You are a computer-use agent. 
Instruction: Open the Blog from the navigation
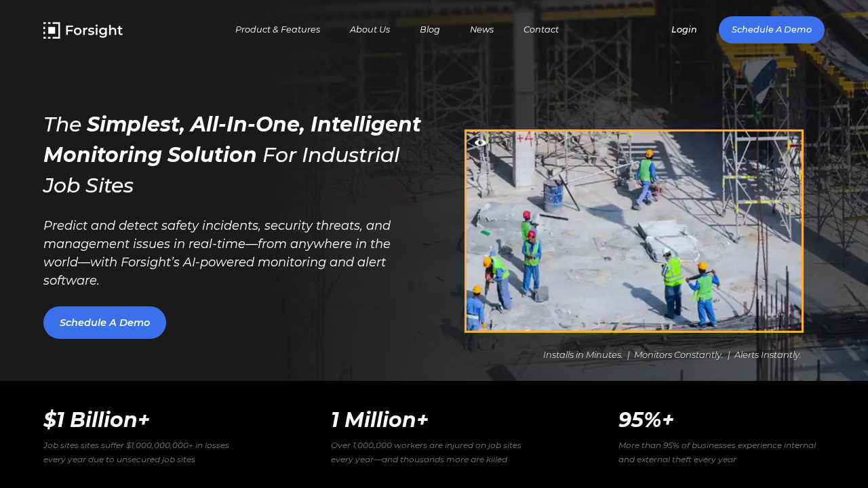[x=429, y=29]
